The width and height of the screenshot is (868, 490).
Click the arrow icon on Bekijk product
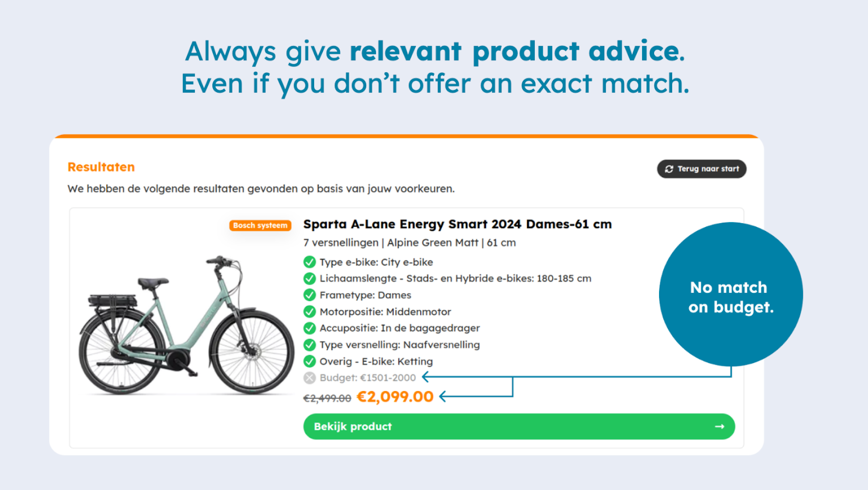tap(720, 426)
